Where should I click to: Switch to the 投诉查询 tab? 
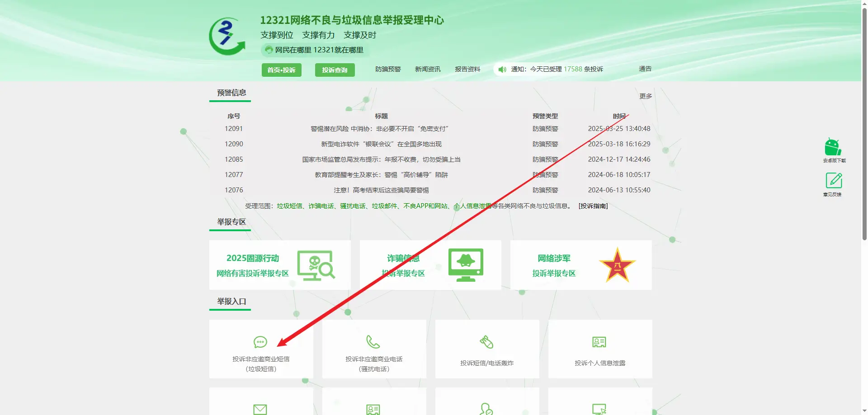pyautogui.click(x=335, y=70)
